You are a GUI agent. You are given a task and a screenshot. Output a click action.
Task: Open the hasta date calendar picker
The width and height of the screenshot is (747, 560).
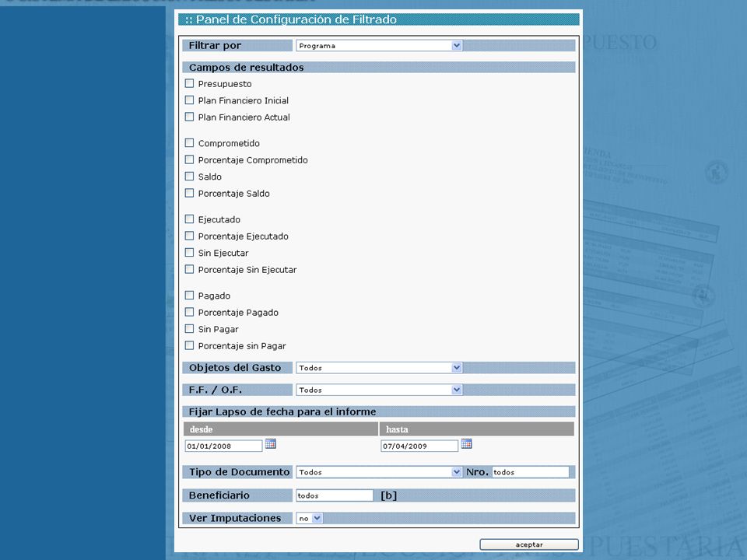pos(466,444)
